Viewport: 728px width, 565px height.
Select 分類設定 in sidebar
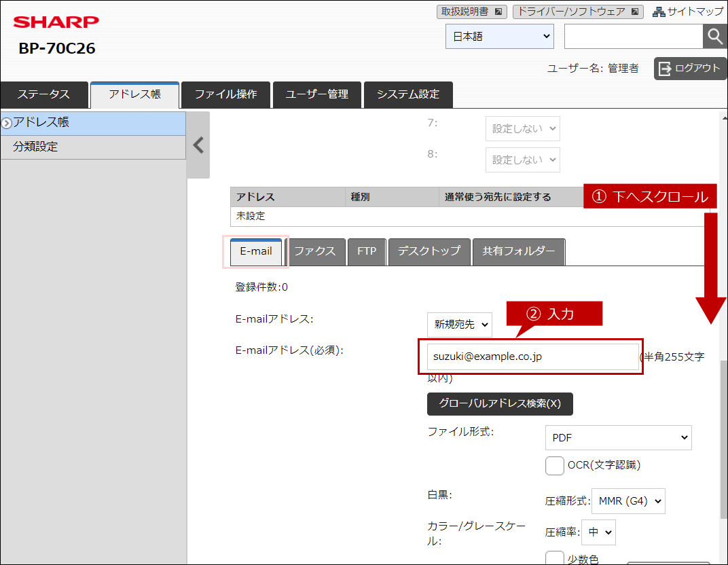93,147
